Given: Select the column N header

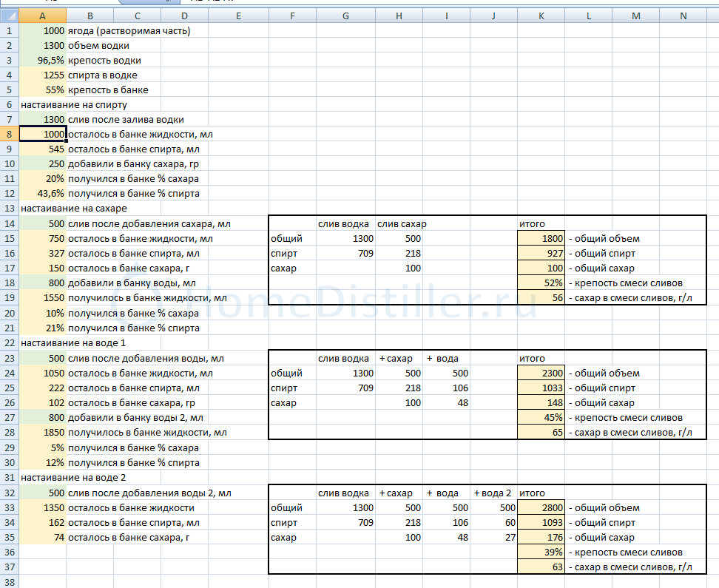Looking at the screenshot, I should 682,16.
